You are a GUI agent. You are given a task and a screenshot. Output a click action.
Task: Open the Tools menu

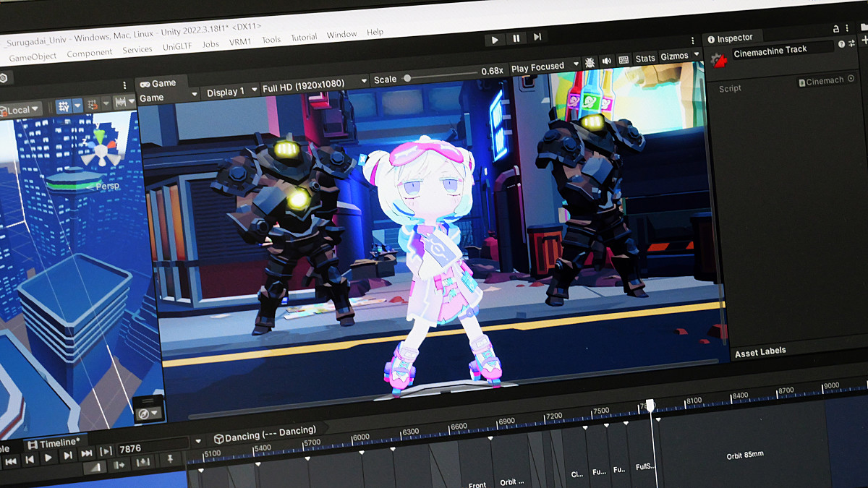click(x=271, y=40)
